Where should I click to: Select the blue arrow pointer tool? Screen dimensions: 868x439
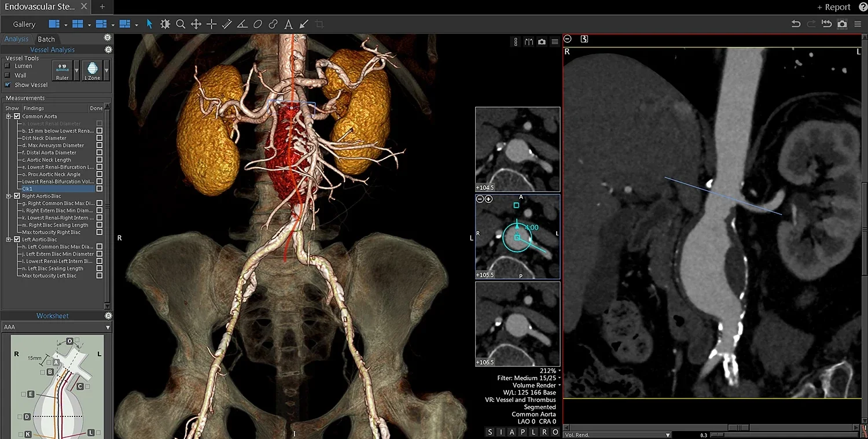tap(149, 24)
